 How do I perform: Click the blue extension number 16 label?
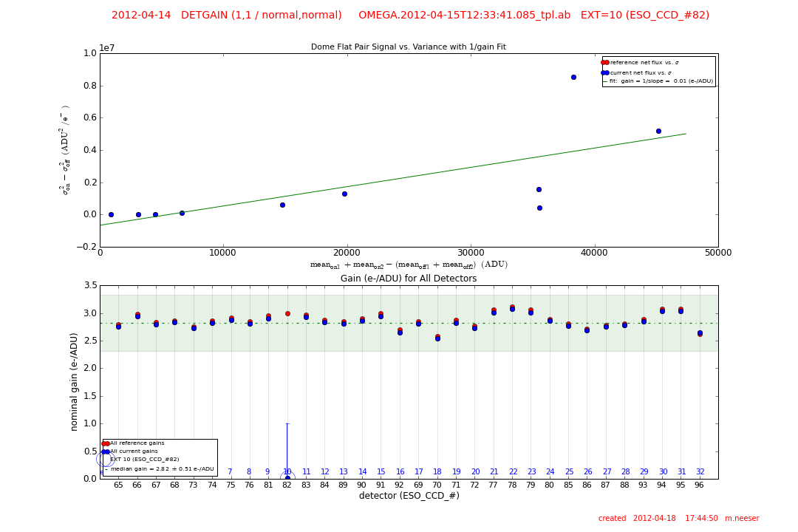tap(400, 472)
